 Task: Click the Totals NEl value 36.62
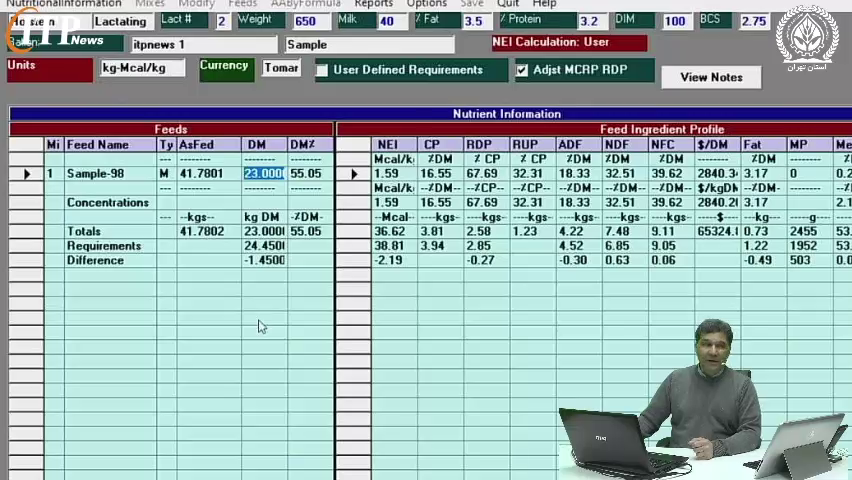click(394, 232)
